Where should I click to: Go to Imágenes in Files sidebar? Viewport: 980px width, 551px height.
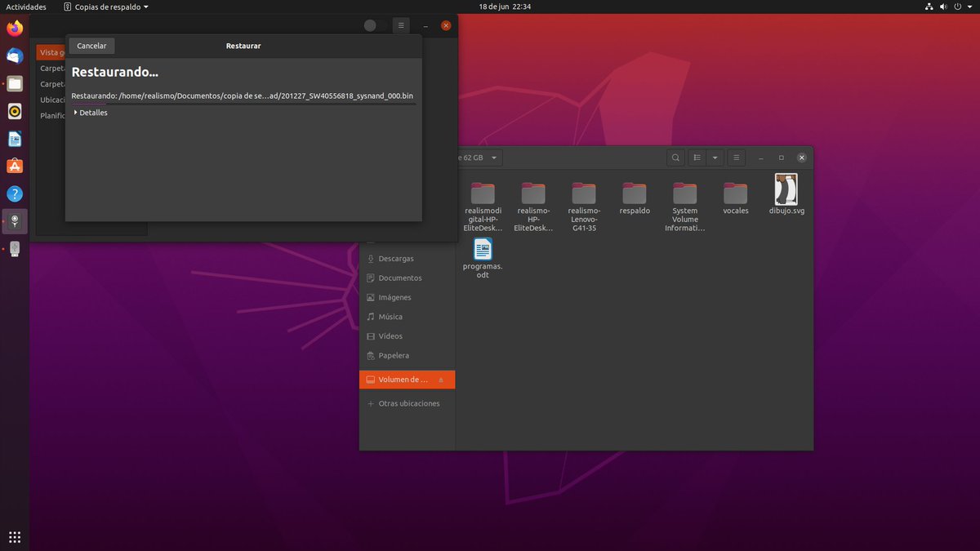pos(407,297)
